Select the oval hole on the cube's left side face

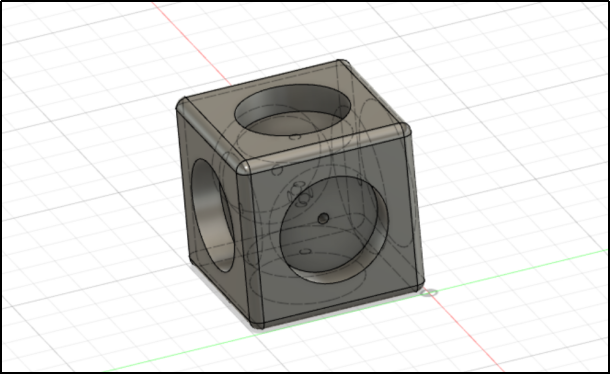[x=212, y=215]
